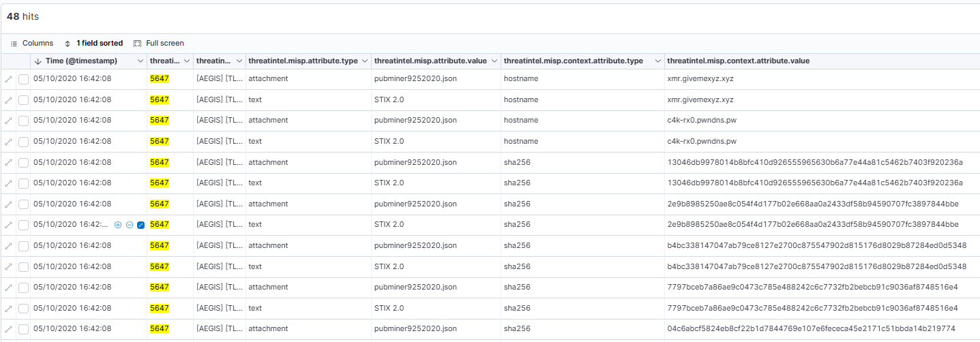Screen dimensions: 980x342
Task: Click threatintel.misp.attribute.value column header
Action: pyautogui.click(x=430, y=61)
